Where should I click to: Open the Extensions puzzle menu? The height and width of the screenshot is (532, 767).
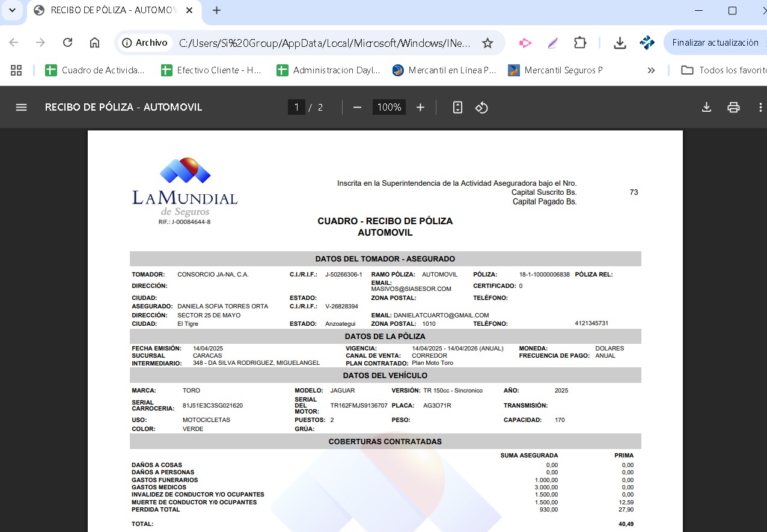point(579,43)
